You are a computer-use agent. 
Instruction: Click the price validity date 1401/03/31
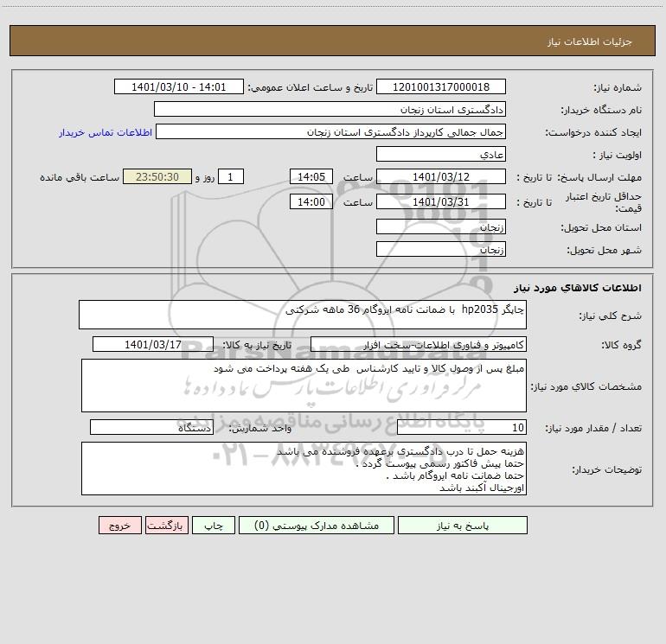(x=441, y=201)
